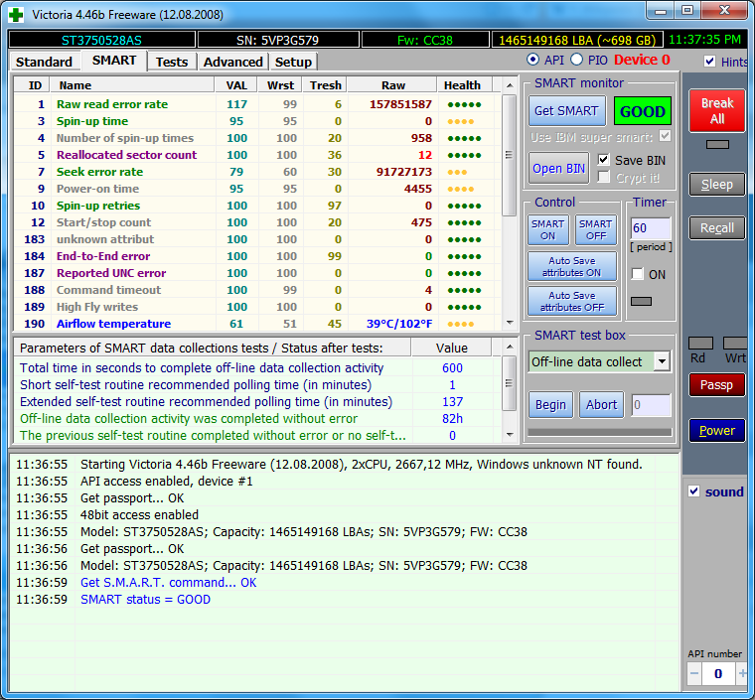The height and width of the screenshot is (700, 755).
Task: Select the API access radio button
Action: [x=533, y=60]
